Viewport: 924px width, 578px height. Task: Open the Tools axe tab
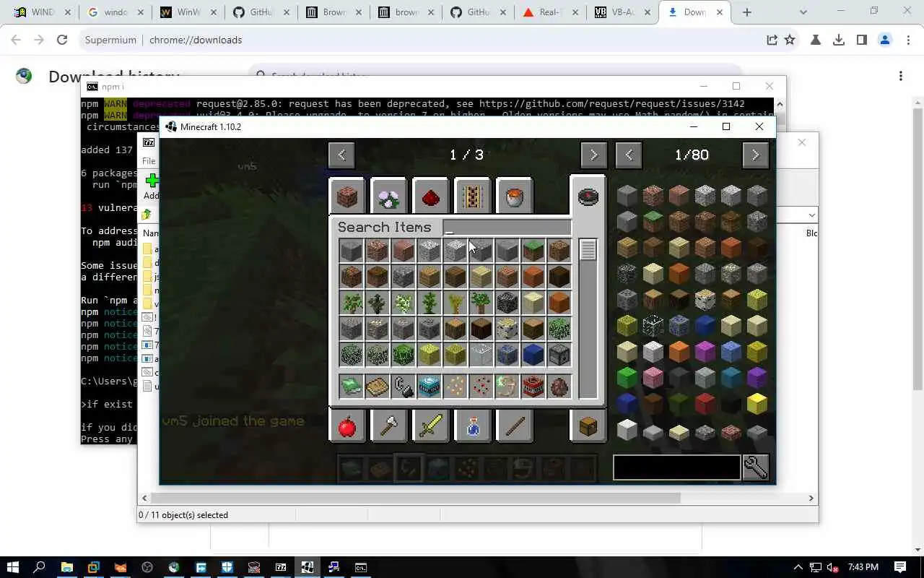[x=388, y=426]
